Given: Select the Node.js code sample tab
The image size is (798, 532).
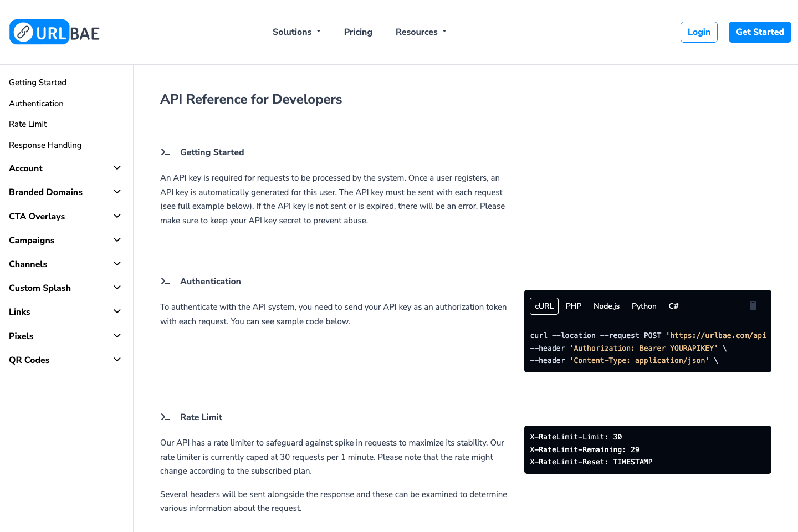Looking at the screenshot, I should (x=606, y=305).
